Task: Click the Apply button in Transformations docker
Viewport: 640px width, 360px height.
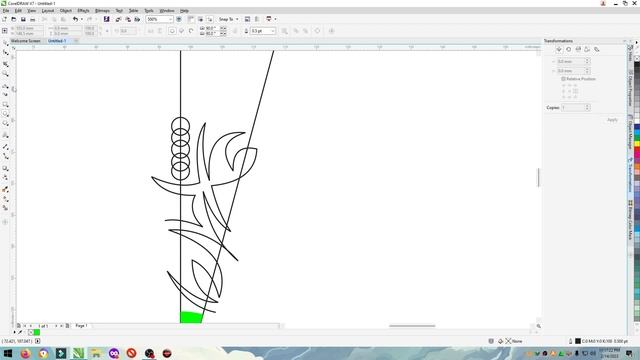Action: [x=612, y=120]
